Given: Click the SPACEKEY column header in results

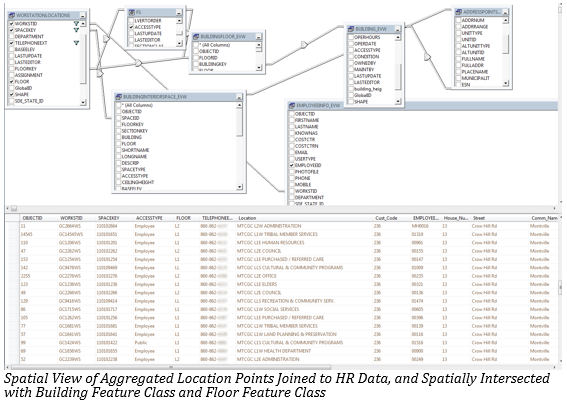Looking at the screenshot, I should point(108,218).
